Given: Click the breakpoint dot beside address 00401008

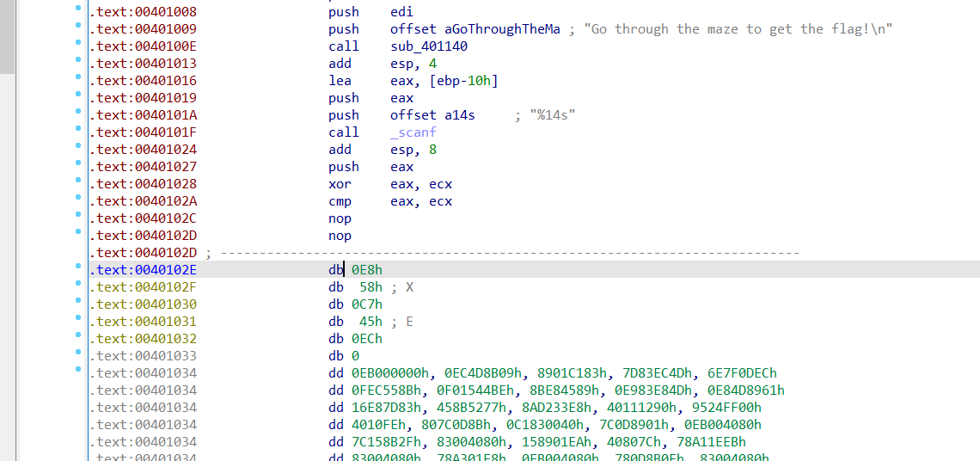Looking at the screenshot, I should point(77,8).
